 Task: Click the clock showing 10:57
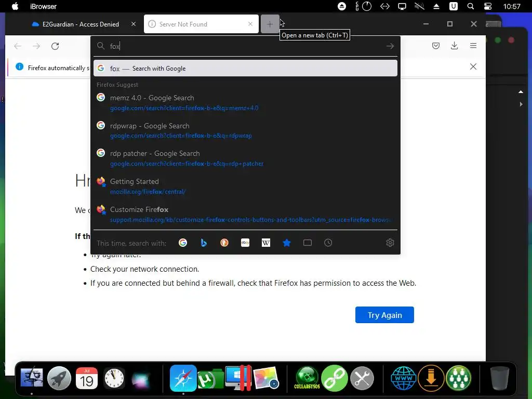(x=512, y=6)
